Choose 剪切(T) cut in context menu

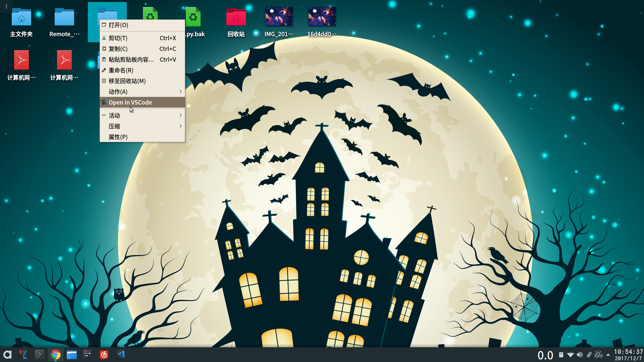click(142, 38)
